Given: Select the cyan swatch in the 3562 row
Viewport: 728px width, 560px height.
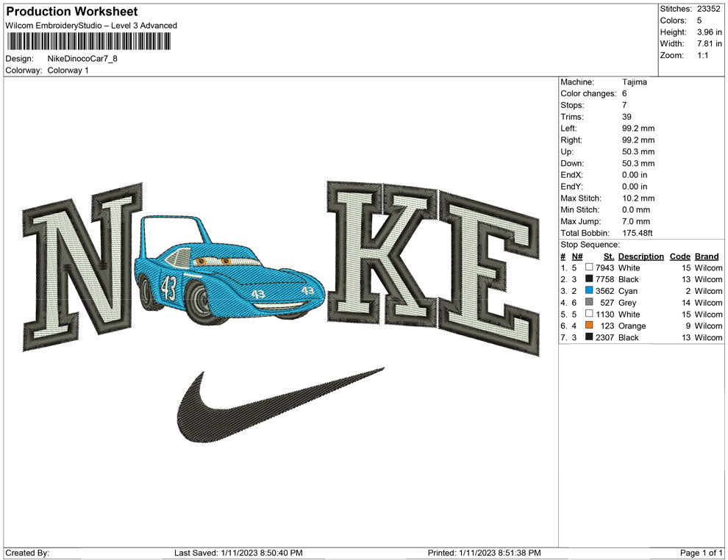Looking at the screenshot, I should coord(589,290).
